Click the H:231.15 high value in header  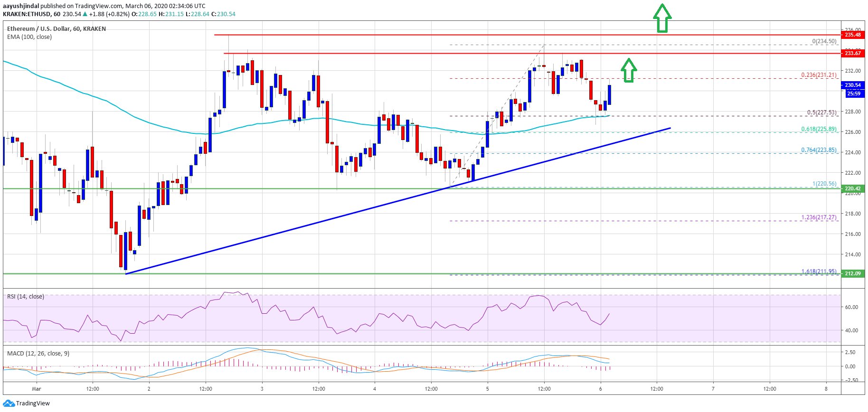171,14
